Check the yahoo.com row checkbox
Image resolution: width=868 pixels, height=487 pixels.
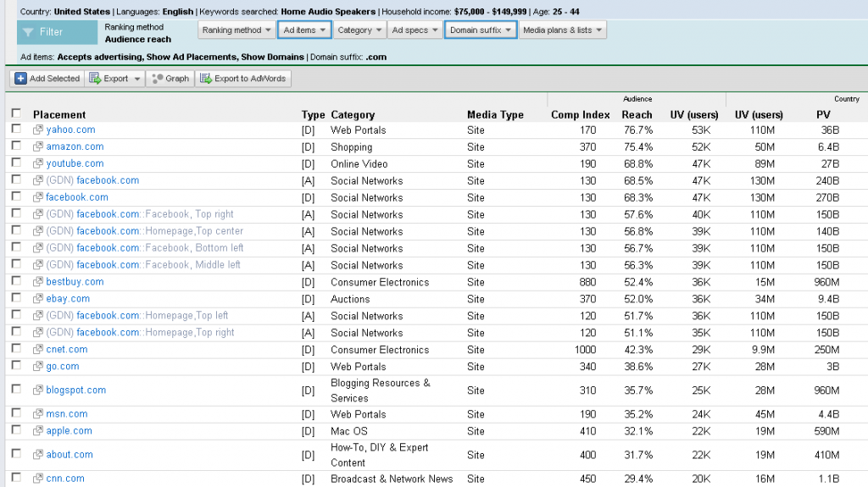(16, 129)
